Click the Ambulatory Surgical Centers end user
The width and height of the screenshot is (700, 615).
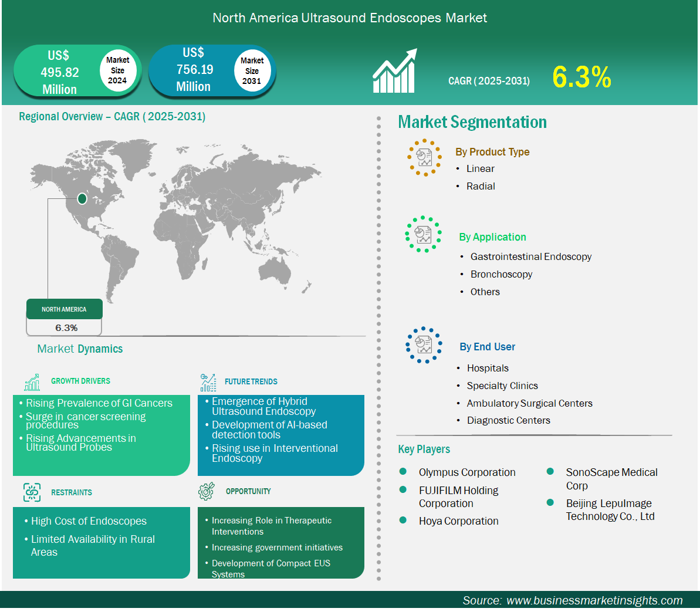click(529, 403)
